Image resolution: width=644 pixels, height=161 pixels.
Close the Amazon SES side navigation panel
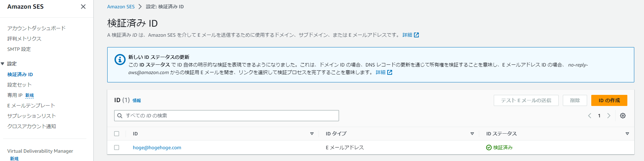[83, 7]
